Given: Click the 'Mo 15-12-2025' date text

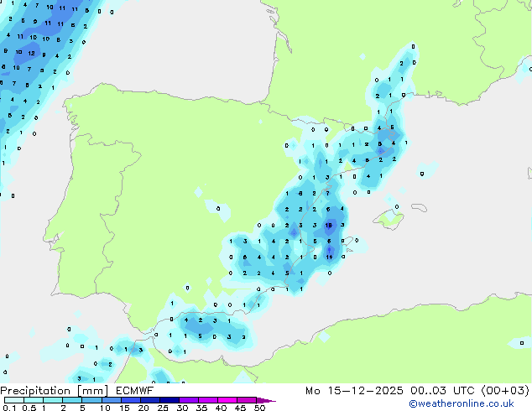Looking at the screenshot, I should point(354,391).
